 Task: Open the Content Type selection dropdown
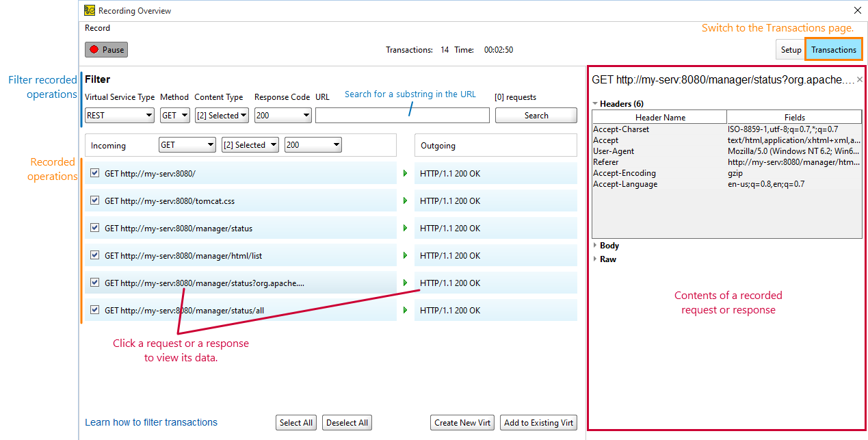click(x=221, y=115)
